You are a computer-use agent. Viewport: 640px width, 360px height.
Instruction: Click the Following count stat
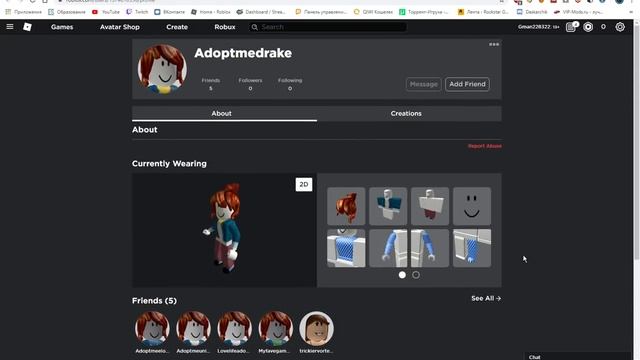pos(290,84)
